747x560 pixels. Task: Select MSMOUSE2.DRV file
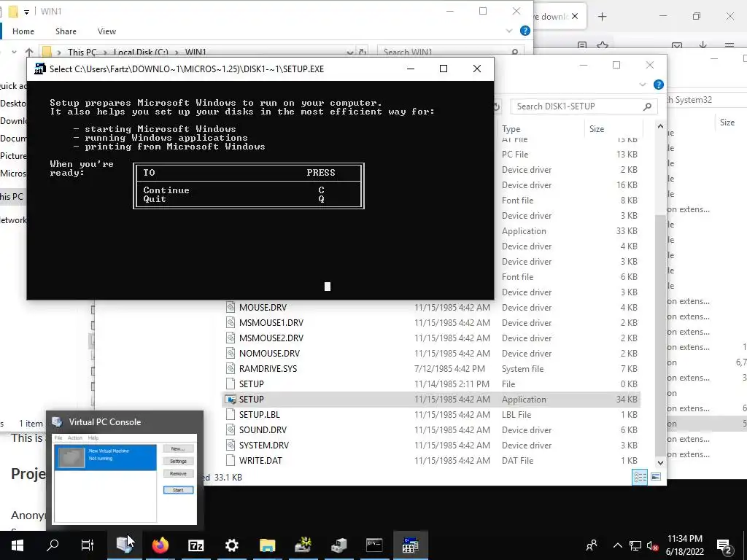pyautogui.click(x=271, y=338)
